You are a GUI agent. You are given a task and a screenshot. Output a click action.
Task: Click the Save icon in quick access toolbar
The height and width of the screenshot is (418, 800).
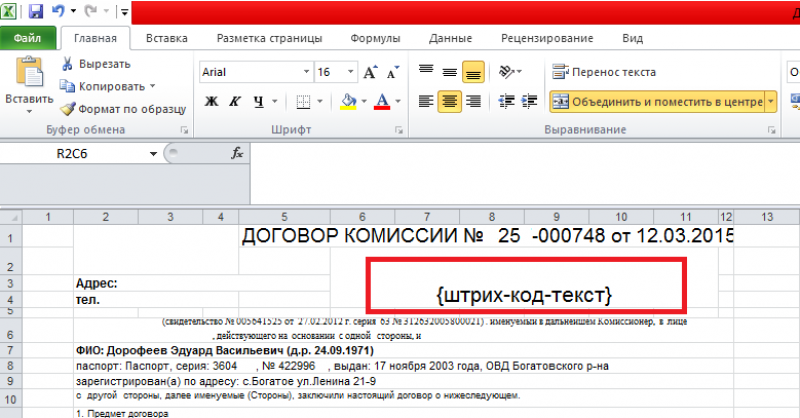(36, 11)
